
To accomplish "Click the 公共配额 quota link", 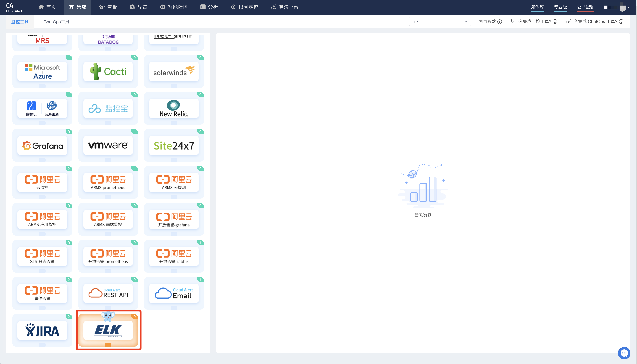I will point(585,7).
